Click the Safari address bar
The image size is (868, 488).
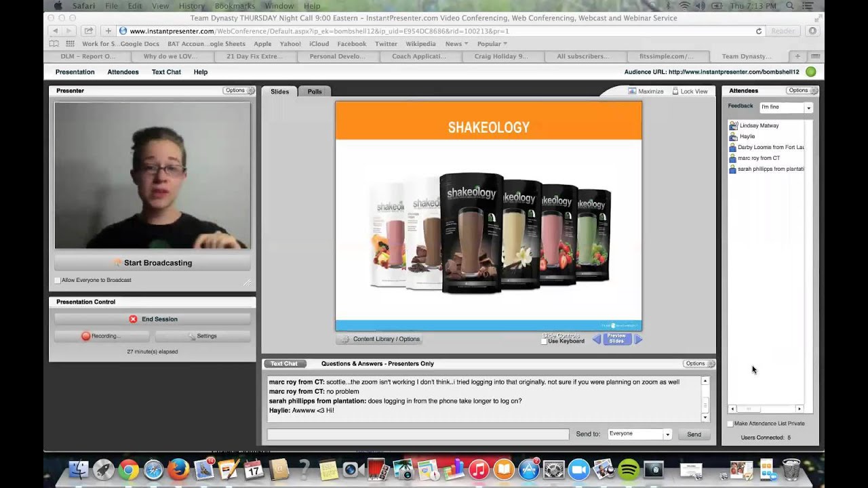pos(441,31)
